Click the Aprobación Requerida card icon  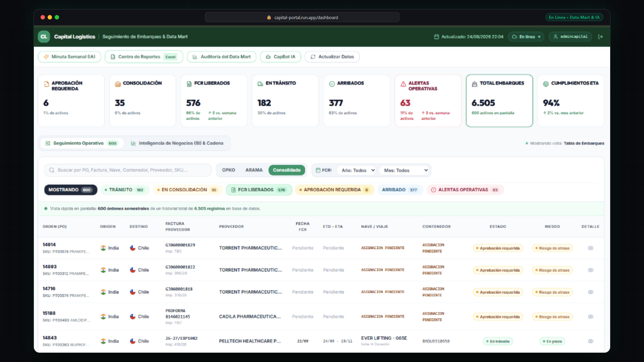(x=46, y=84)
